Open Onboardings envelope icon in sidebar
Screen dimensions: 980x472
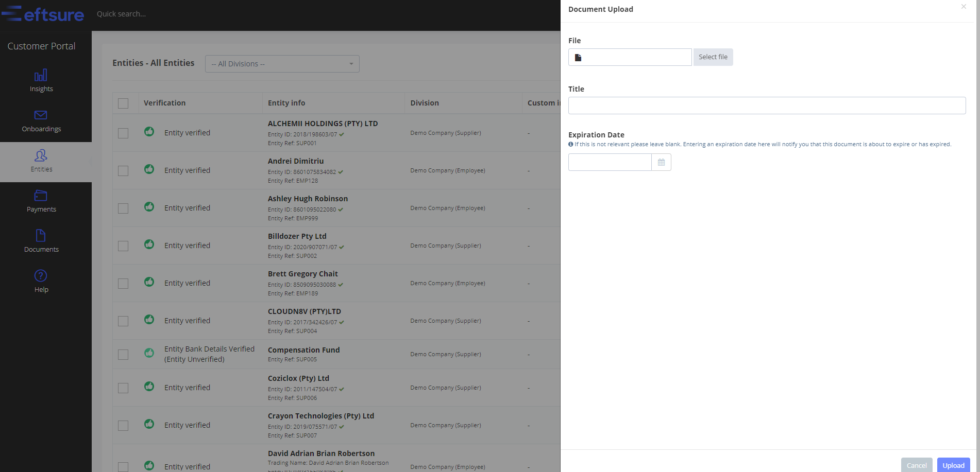[x=41, y=115]
